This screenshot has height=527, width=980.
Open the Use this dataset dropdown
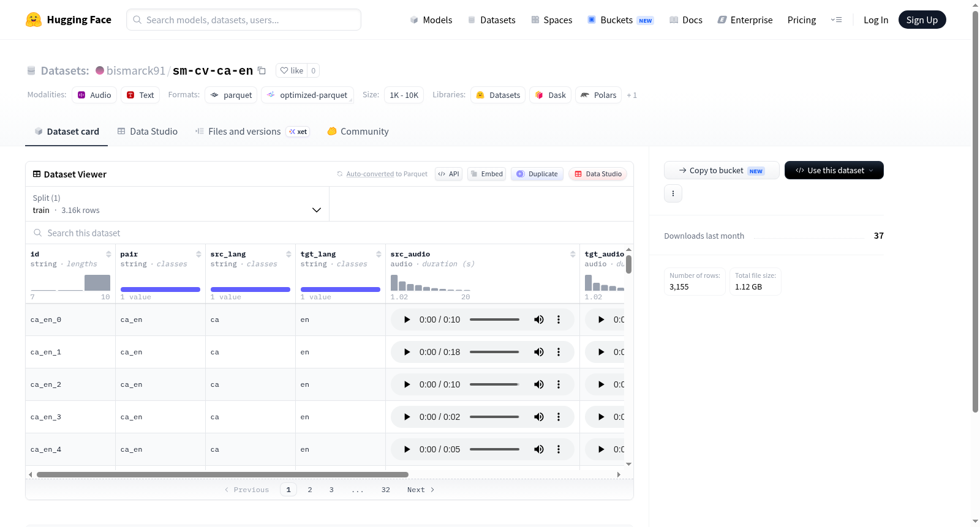point(834,170)
